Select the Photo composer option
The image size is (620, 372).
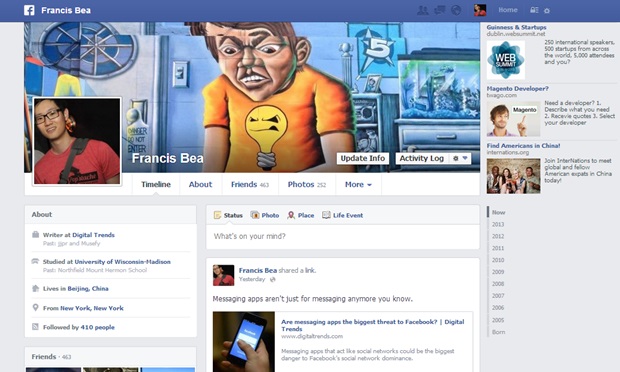click(265, 215)
